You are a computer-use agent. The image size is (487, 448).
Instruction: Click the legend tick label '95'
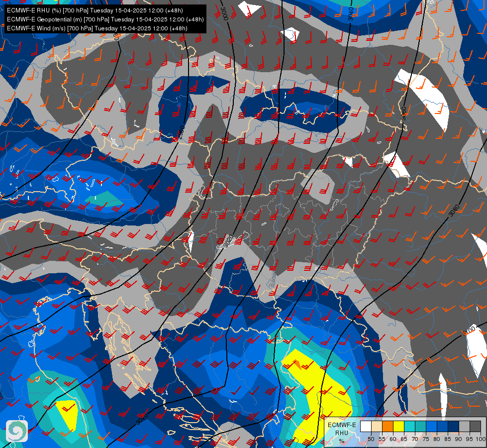[x=469, y=439]
